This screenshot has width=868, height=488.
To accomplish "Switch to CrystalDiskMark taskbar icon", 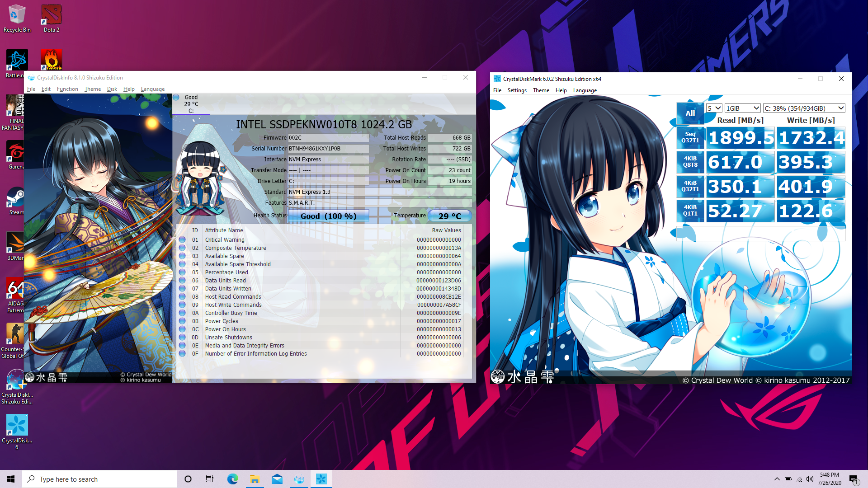I will (321, 479).
